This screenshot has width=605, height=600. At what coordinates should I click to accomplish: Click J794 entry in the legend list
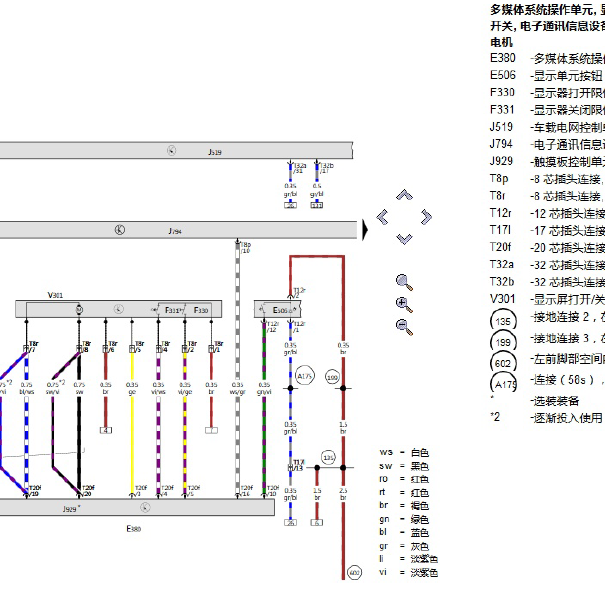(x=547, y=144)
